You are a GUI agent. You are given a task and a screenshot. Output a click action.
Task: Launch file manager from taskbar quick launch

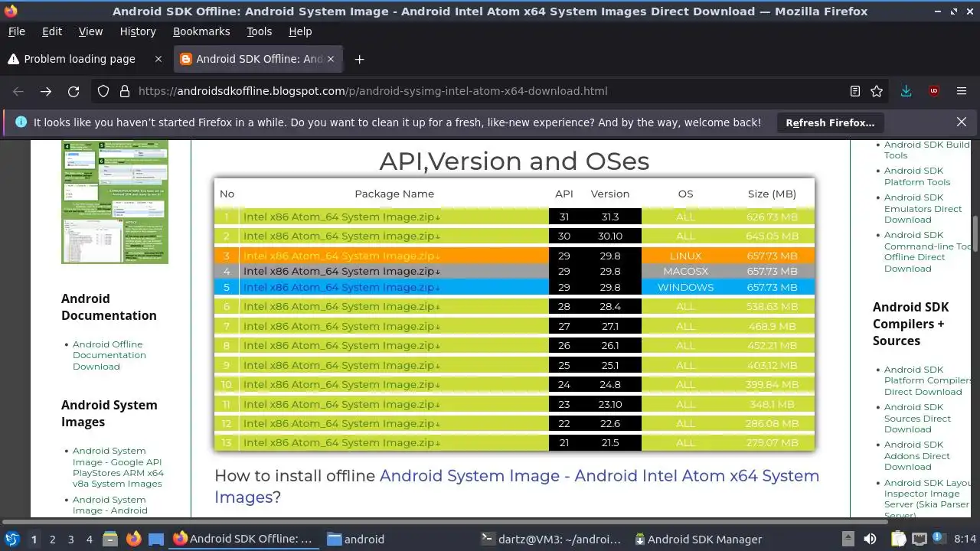click(109, 539)
